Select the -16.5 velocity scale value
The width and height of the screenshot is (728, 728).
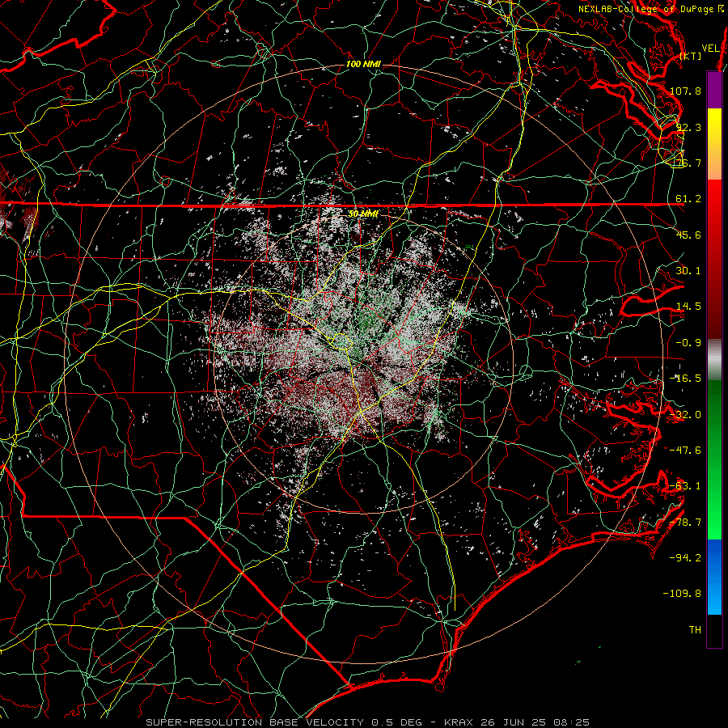click(x=685, y=379)
